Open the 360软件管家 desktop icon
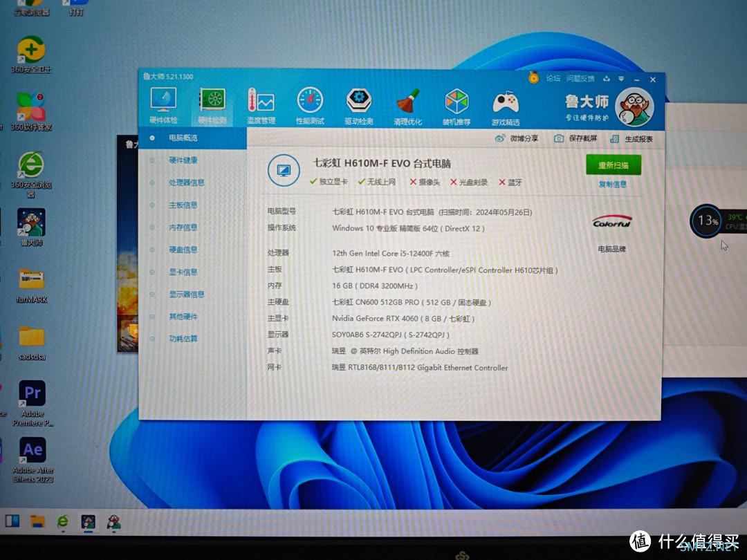The width and height of the screenshot is (747, 560). click(x=31, y=112)
